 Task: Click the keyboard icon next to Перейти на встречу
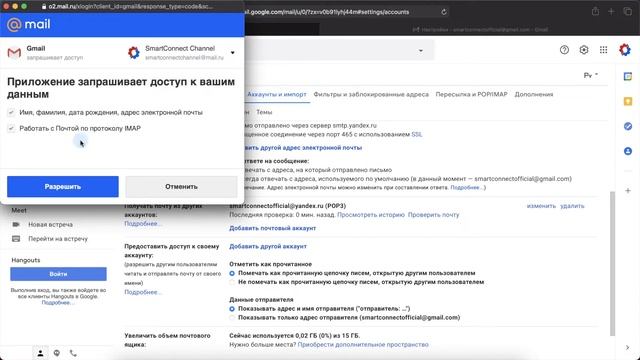[16, 239]
